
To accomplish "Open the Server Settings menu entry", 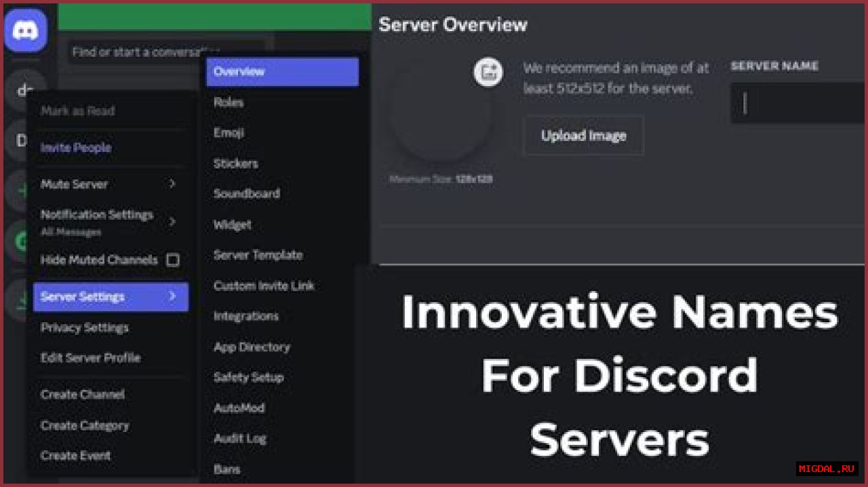I will pos(111,296).
